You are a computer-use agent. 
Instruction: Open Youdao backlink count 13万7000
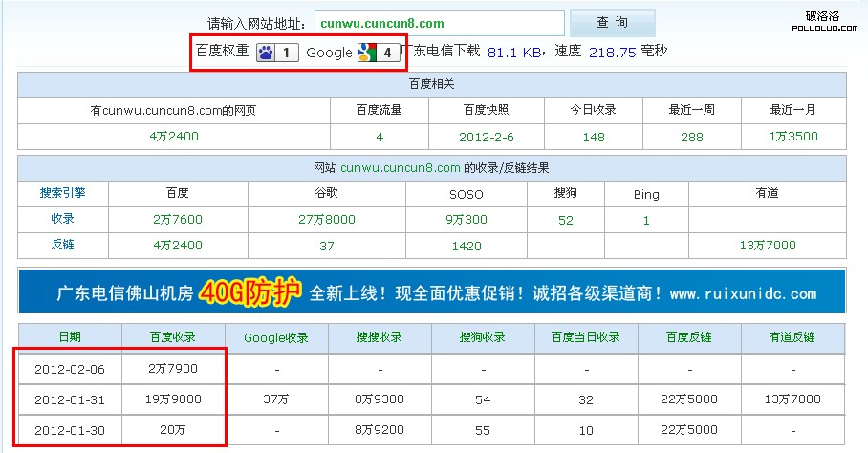click(x=767, y=245)
